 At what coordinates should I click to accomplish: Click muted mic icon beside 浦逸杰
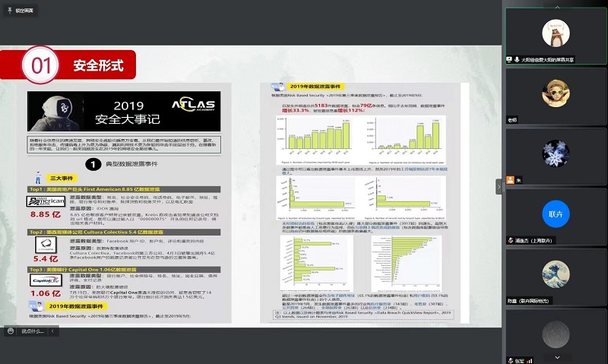pyautogui.click(x=511, y=240)
